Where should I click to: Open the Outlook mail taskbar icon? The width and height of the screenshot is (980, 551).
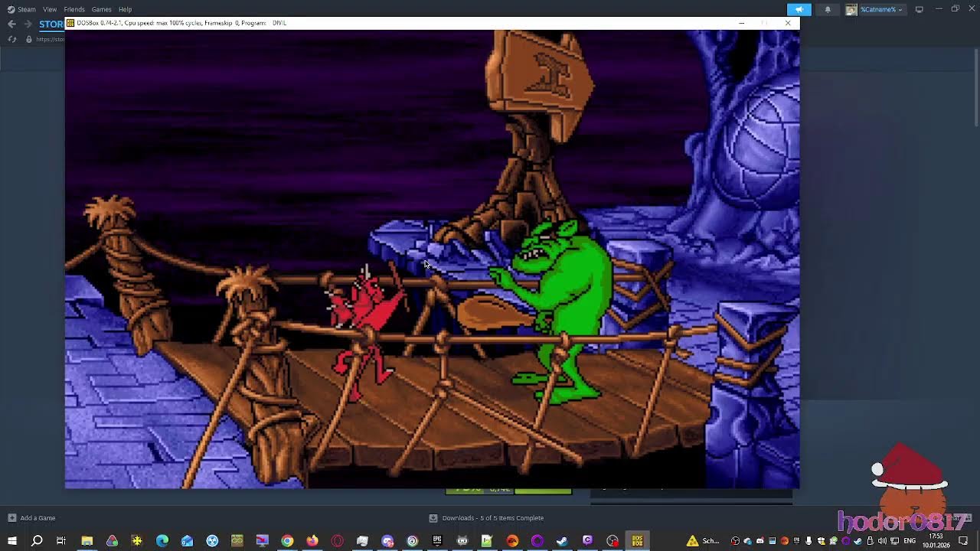pyautogui.click(x=187, y=541)
